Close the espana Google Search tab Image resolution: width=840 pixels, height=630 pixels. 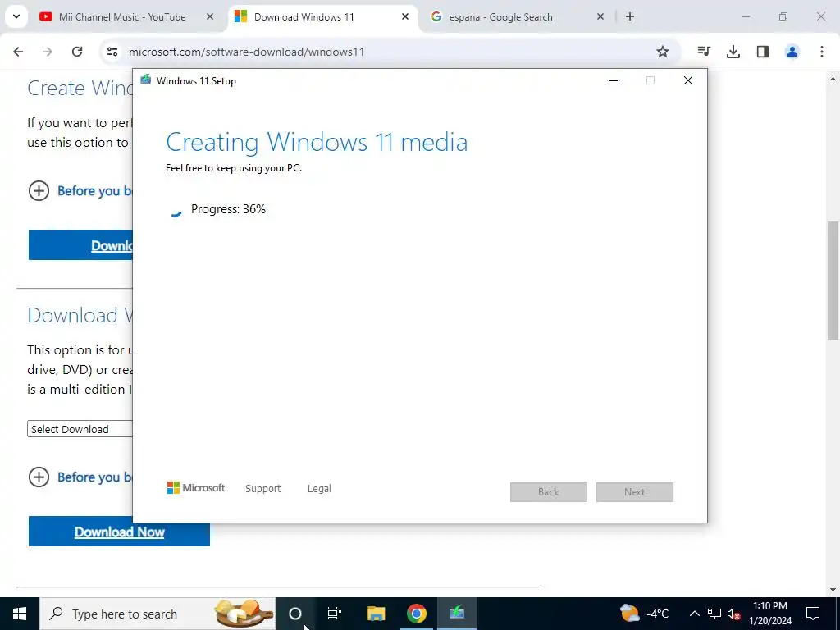600,17
